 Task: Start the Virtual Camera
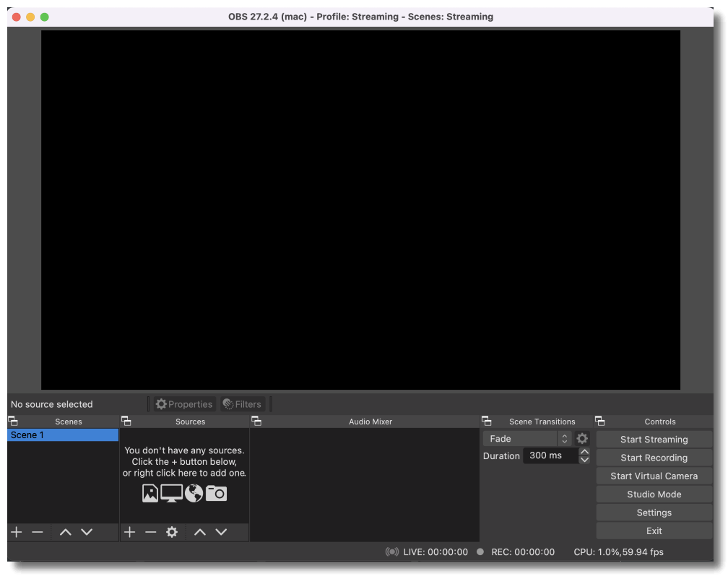tap(654, 476)
